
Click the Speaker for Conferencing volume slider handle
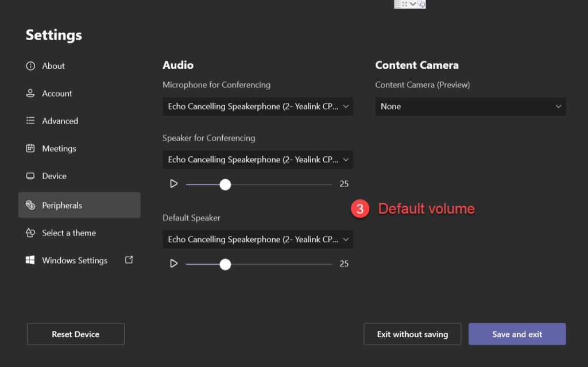pos(225,184)
